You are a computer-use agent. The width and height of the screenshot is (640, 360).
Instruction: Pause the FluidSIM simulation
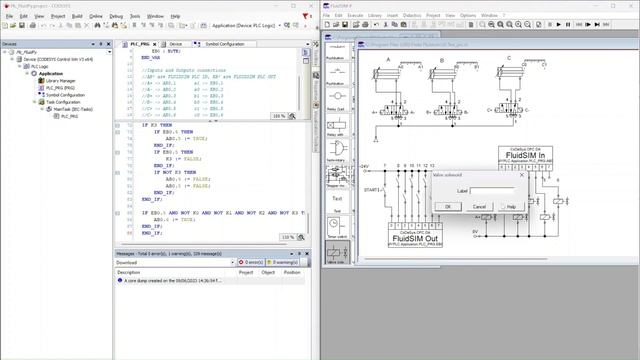pyautogui.click(x=568, y=25)
